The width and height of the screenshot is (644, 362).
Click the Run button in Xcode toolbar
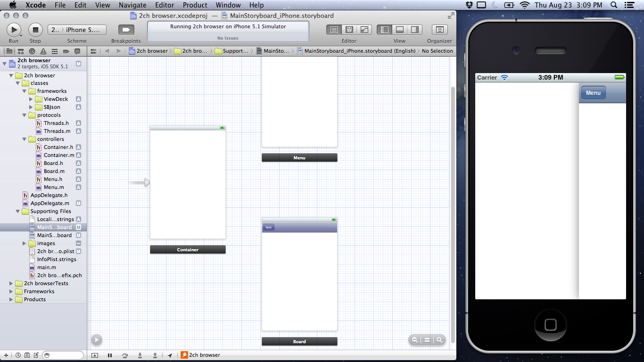(14, 30)
